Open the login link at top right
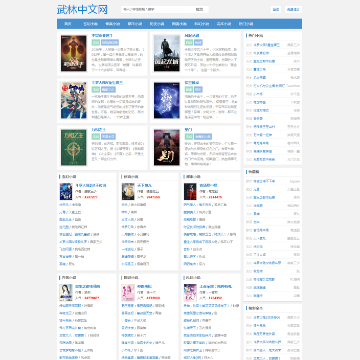Image resolution: width=360 pixels, height=360 pixels. (x=276, y=9)
